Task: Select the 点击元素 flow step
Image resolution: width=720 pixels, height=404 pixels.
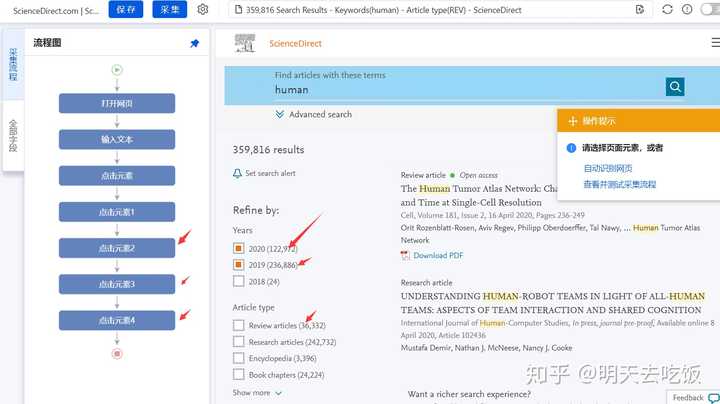Action: [117, 176]
